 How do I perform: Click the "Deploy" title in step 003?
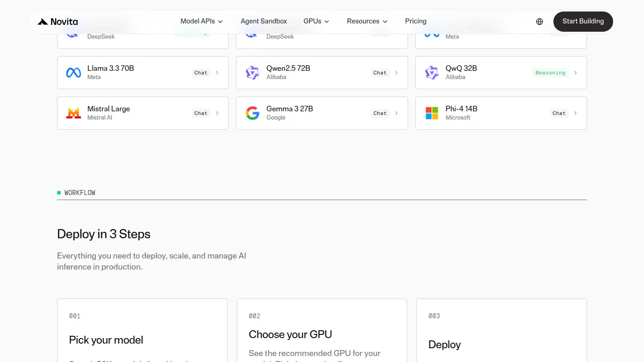(x=444, y=345)
